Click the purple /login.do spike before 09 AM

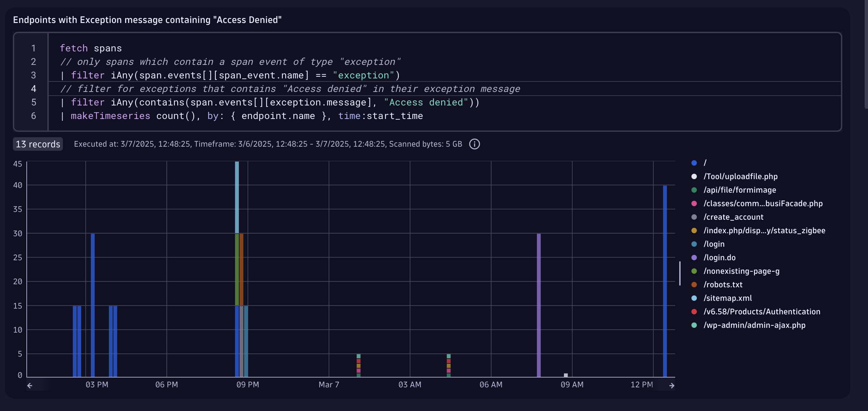click(539, 304)
